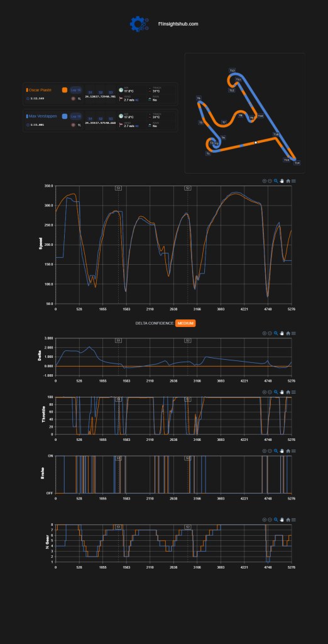
Task: Enable selection zoom on the Delta chart
Action: [276, 333]
